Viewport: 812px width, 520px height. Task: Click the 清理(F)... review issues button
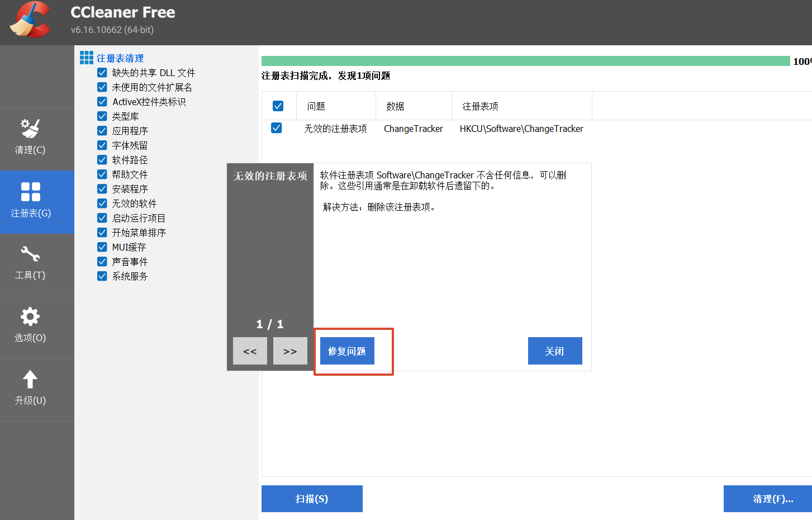pyautogui.click(x=768, y=499)
